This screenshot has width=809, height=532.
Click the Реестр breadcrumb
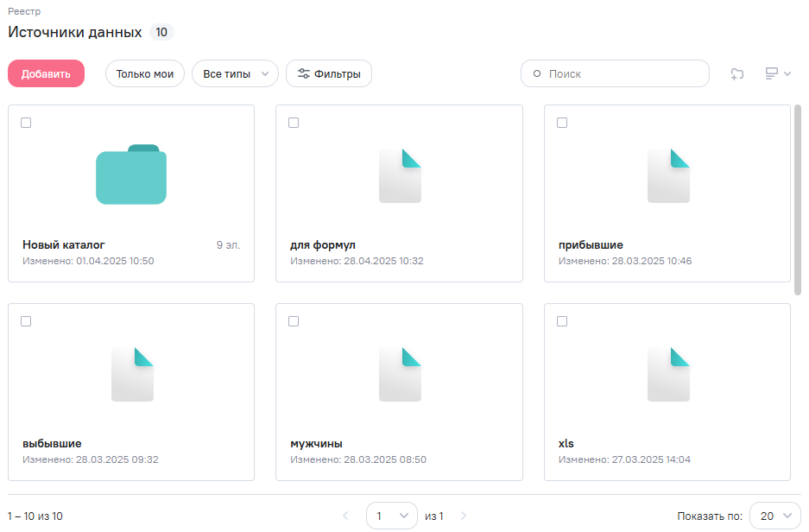coord(24,11)
